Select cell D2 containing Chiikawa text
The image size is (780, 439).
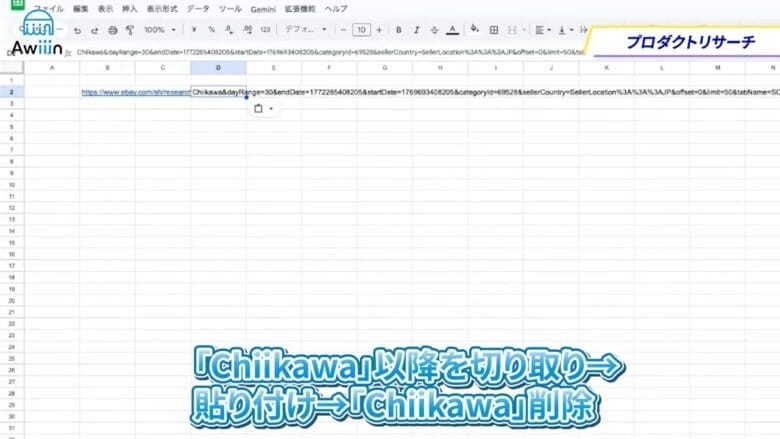(218, 92)
